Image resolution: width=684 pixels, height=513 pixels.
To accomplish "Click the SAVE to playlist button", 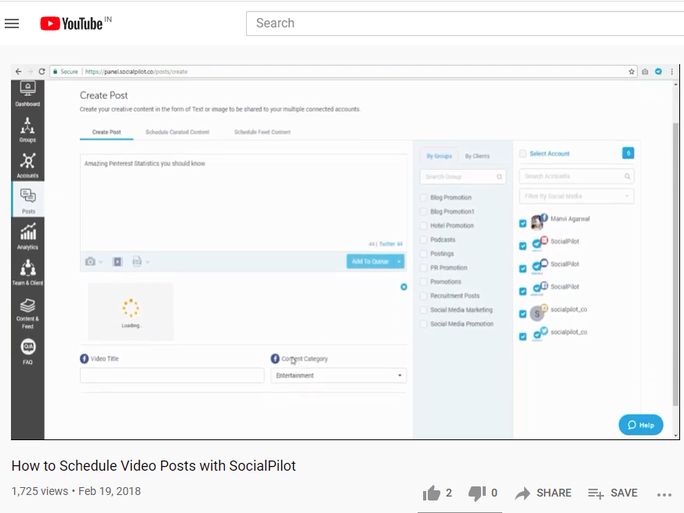I will (612, 493).
